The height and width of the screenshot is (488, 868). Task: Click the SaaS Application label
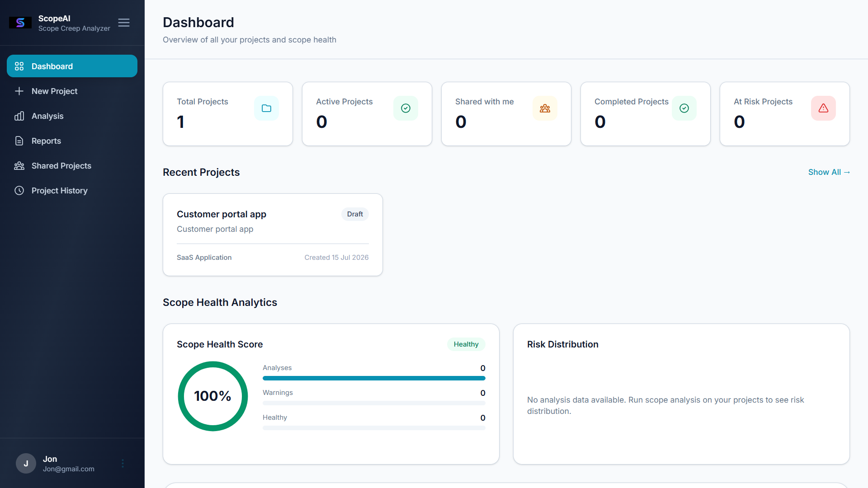[x=204, y=258]
